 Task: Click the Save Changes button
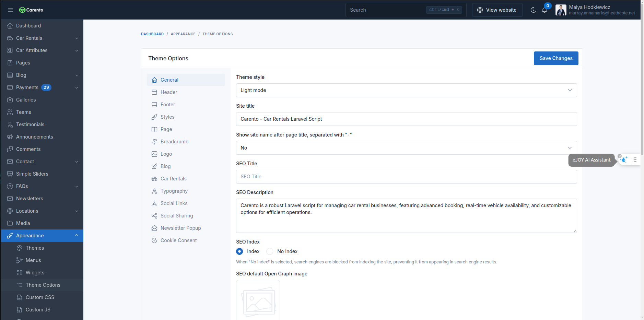click(x=556, y=58)
